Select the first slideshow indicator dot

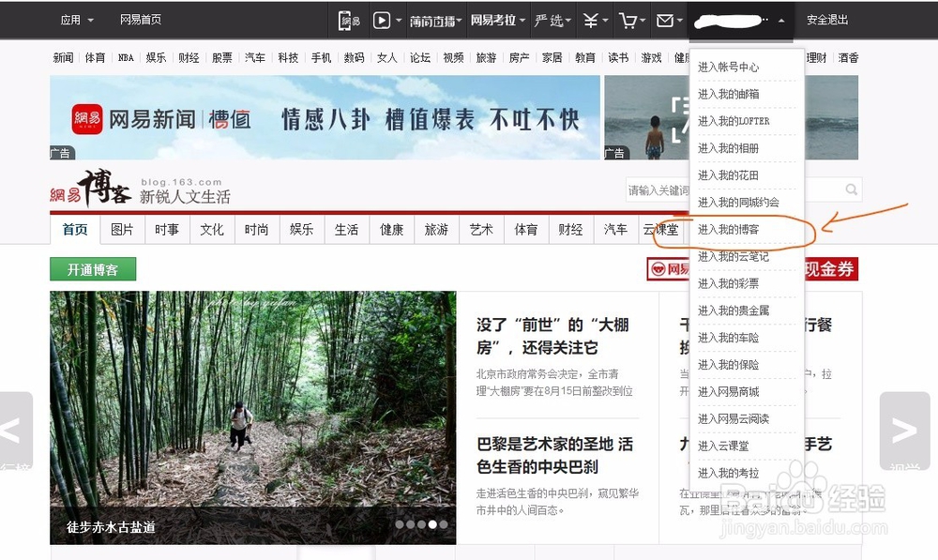400,524
